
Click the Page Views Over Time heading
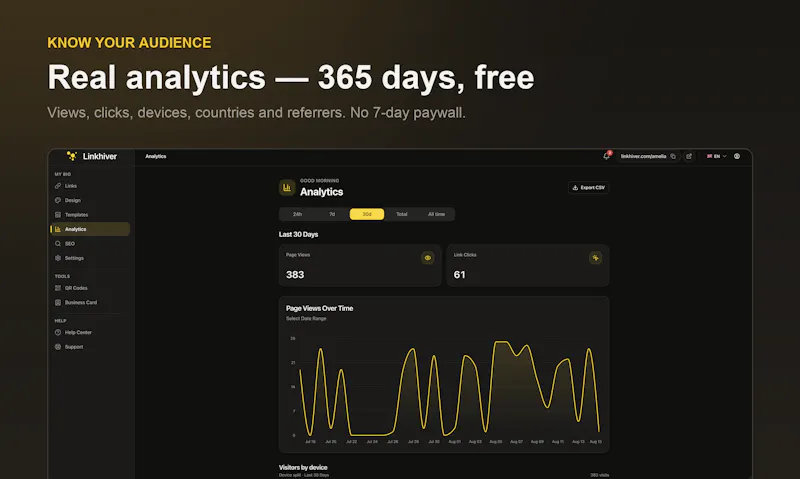319,309
